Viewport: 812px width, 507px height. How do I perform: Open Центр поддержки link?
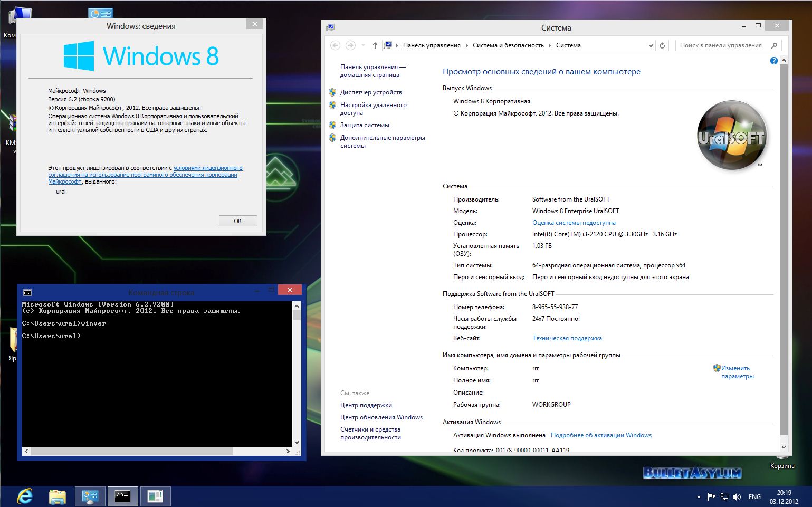(x=366, y=405)
